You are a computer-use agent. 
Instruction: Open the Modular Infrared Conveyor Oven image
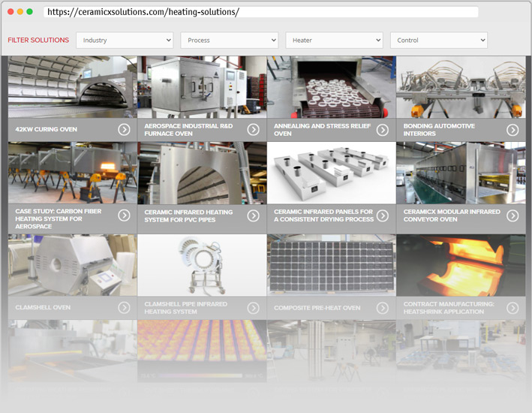click(461, 173)
